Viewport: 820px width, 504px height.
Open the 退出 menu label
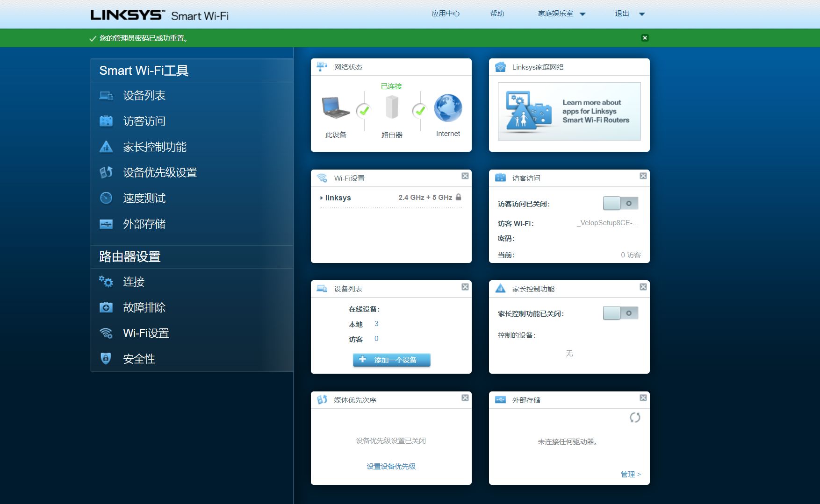(x=622, y=14)
